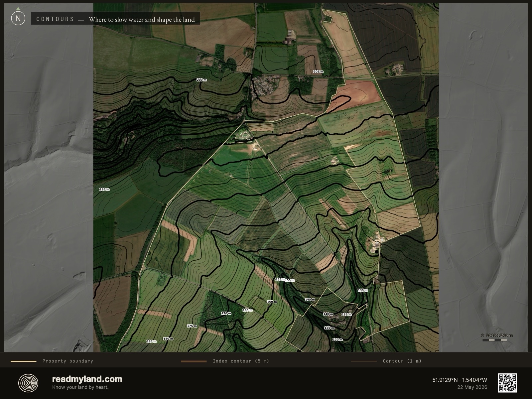Click the Contour (1 m) legend swatch
The height and width of the screenshot is (399, 532).
(x=364, y=361)
